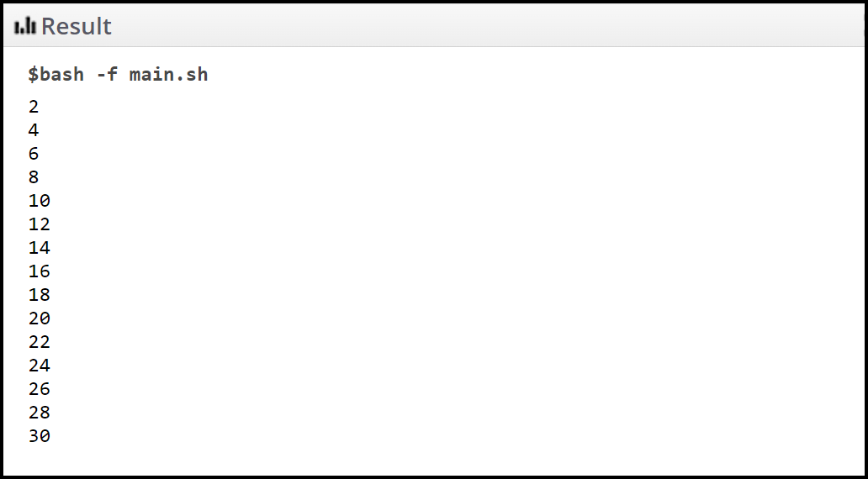This screenshot has height=479, width=868.
Task: Click the Result panel title
Action: click(x=77, y=27)
